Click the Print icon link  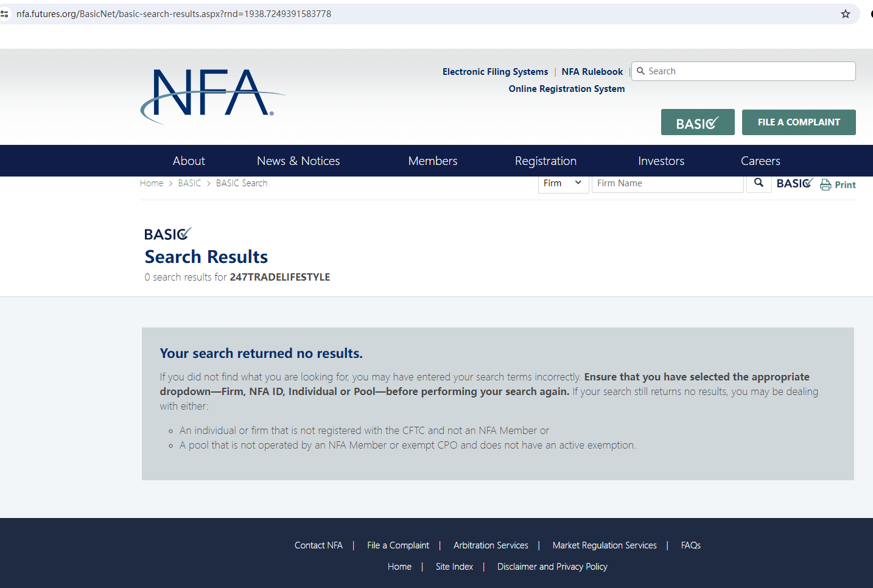838,184
